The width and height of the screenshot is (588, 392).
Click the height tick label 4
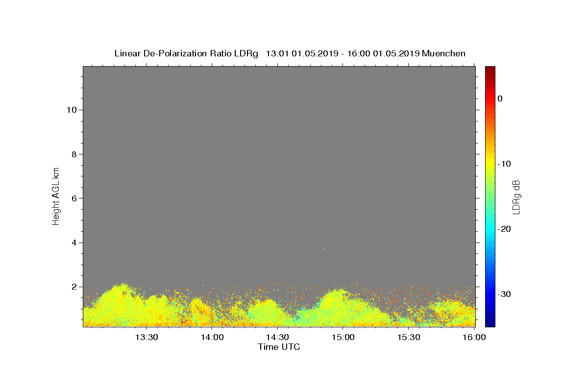(x=74, y=243)
